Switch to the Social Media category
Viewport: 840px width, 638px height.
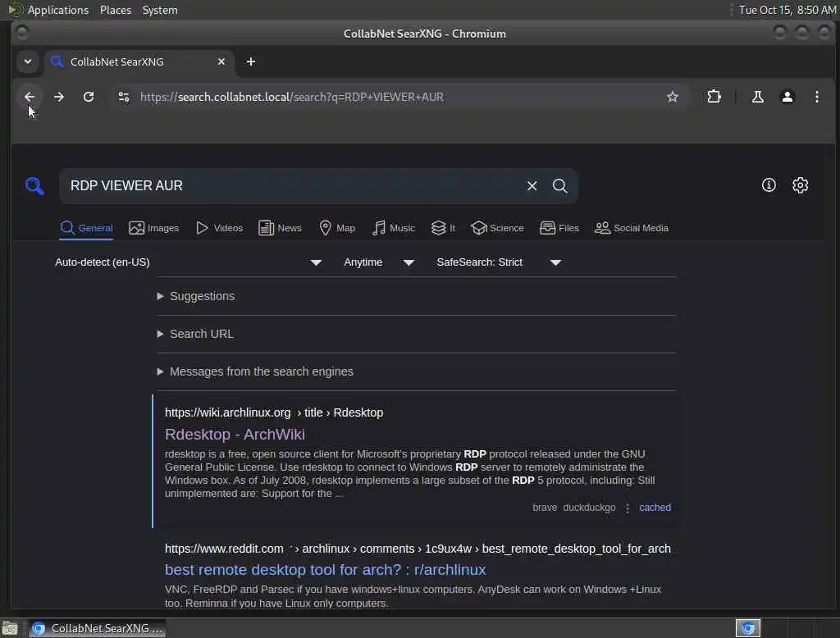point(632,228)
